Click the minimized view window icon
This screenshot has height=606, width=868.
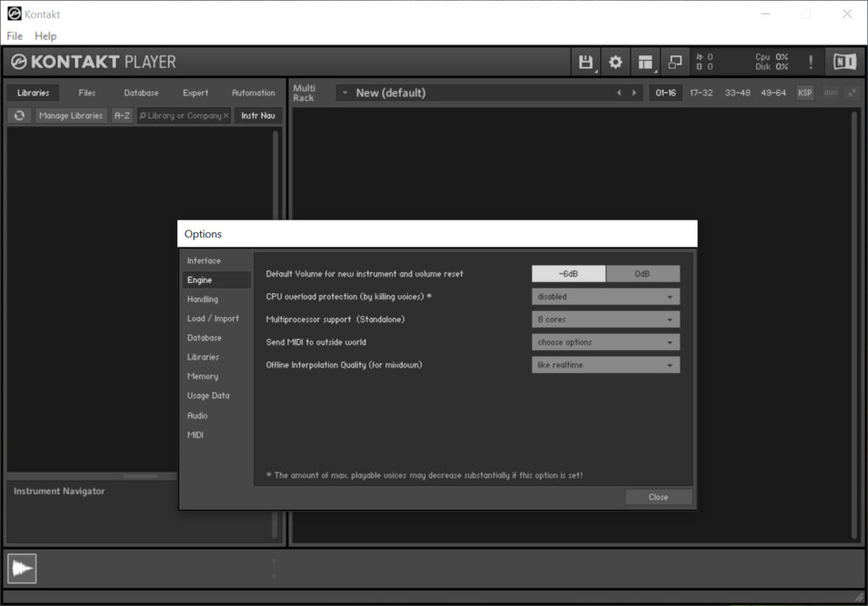coord(675,62)
